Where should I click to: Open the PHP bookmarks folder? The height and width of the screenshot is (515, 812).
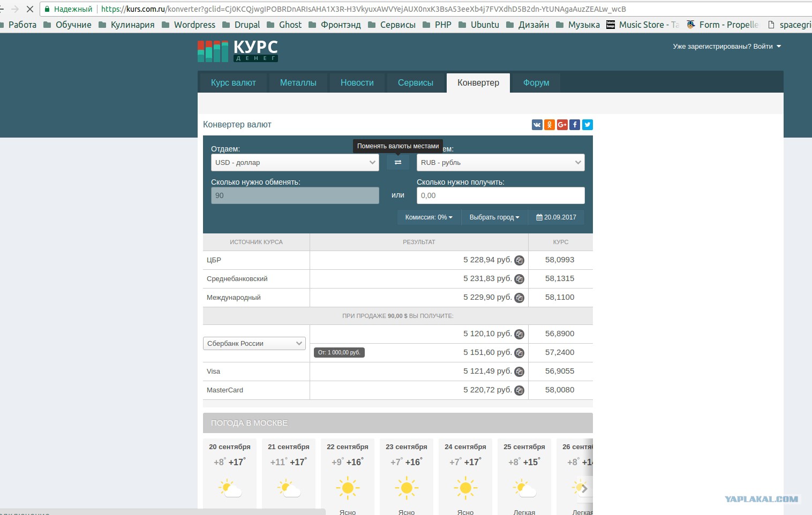click(x=437, y=25)
